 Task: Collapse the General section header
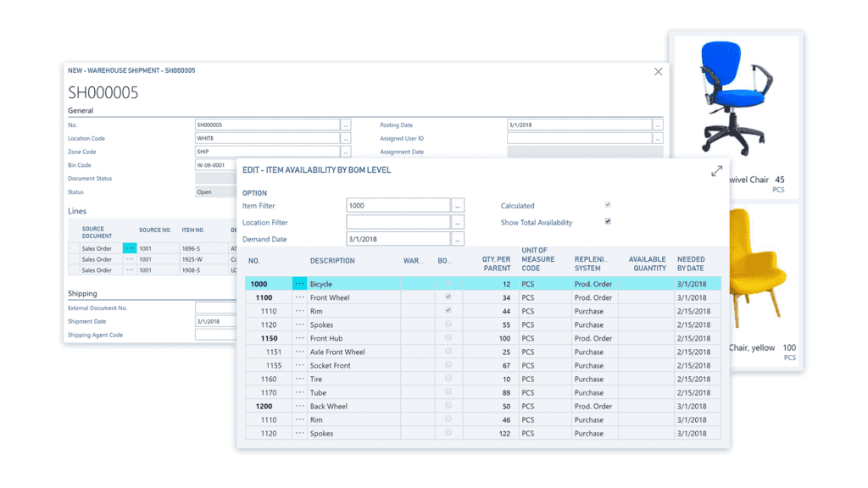81,111
